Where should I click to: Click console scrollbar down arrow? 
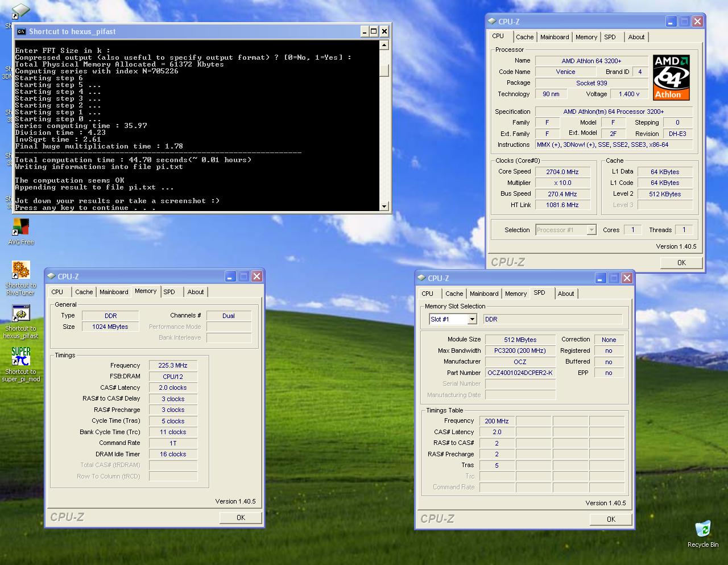point(384,206)
